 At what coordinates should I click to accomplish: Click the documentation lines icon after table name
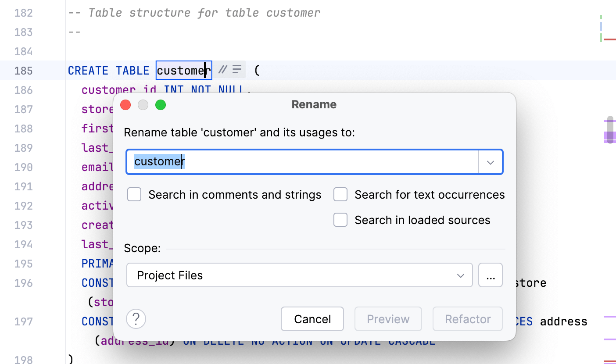point(236,69)
